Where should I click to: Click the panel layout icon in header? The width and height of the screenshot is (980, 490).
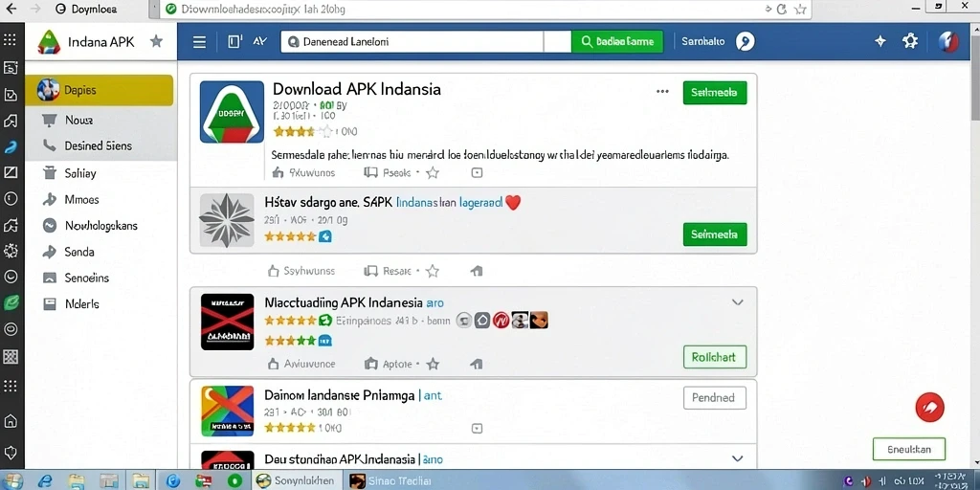[x=235, y=41]
